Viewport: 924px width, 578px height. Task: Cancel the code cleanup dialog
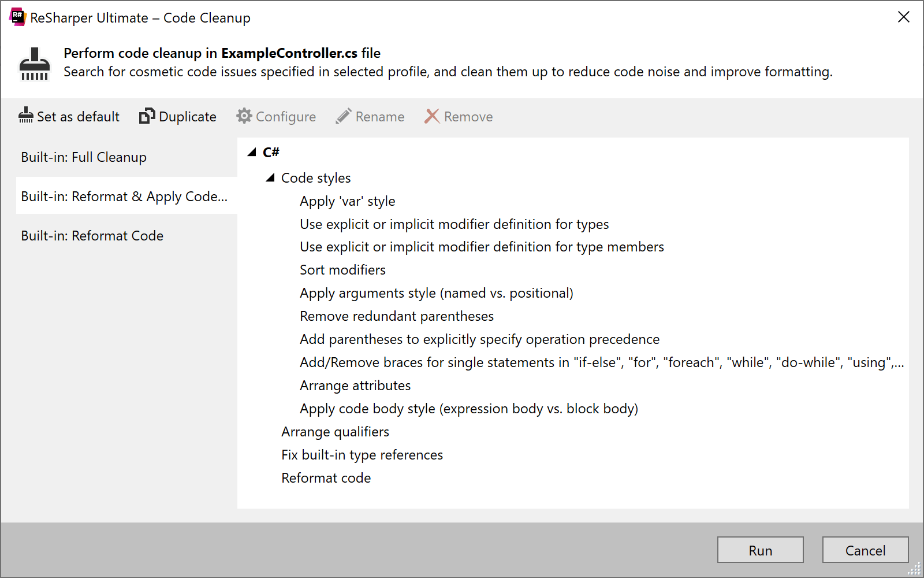tap(865, 550)
